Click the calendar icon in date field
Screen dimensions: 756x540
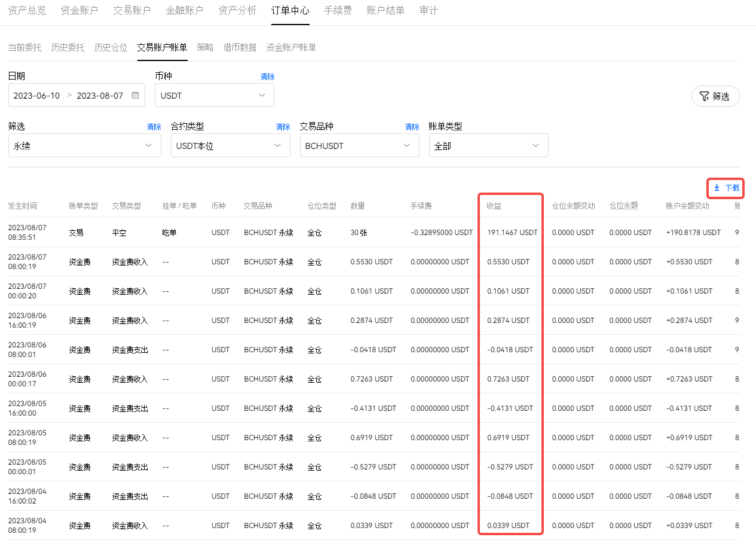click(135, 96)
